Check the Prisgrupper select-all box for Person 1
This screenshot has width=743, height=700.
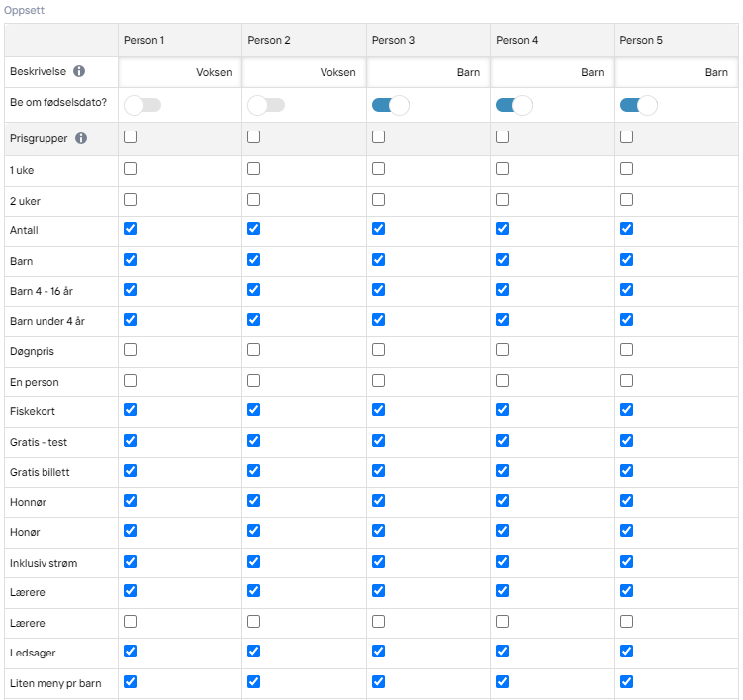(130, 136)
